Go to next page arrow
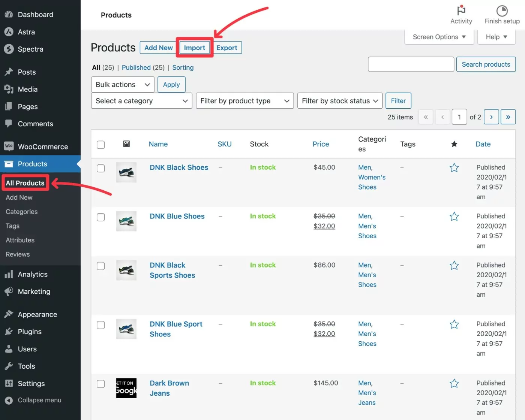 pos(491,117)
